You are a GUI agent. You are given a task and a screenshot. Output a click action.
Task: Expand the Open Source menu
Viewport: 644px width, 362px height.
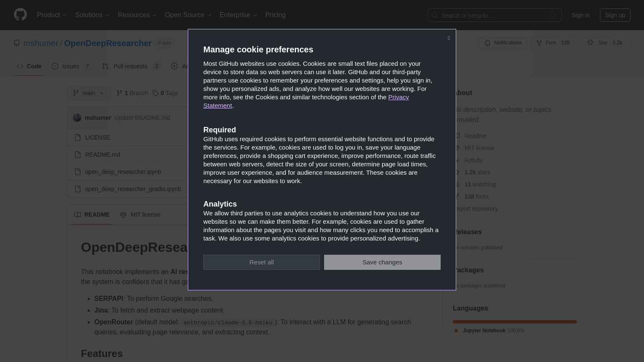[x=188, y=15]
